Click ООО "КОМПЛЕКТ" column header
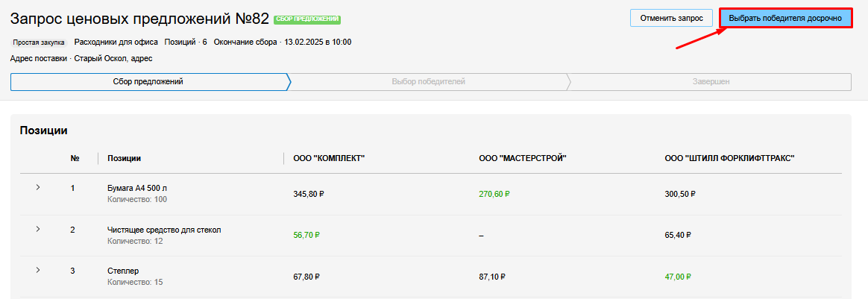Image resolution: width=868 pixels, height=299 pixels. (329, 158)
